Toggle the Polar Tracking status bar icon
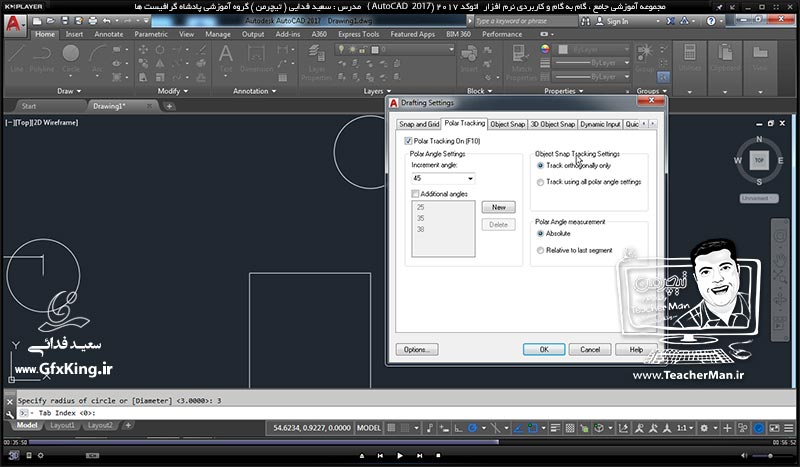 click(x=472, y=428)
